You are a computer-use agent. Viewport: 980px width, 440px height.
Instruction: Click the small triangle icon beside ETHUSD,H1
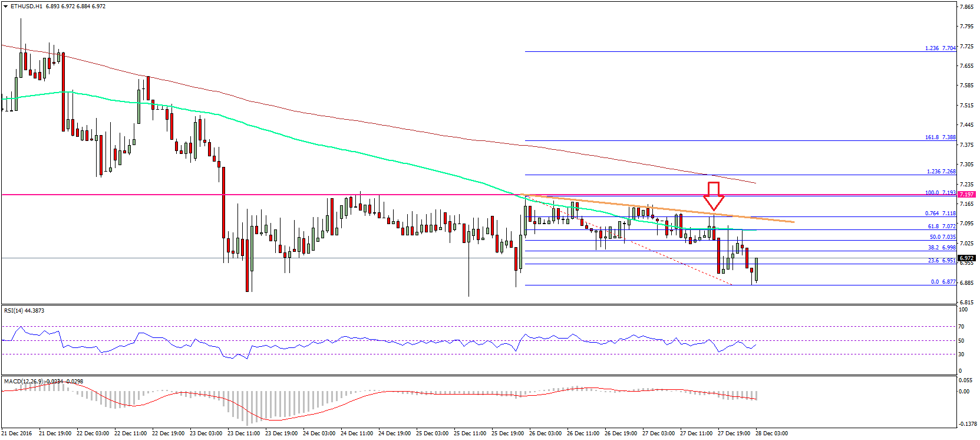pyautogui.click(x=6, y=6)
